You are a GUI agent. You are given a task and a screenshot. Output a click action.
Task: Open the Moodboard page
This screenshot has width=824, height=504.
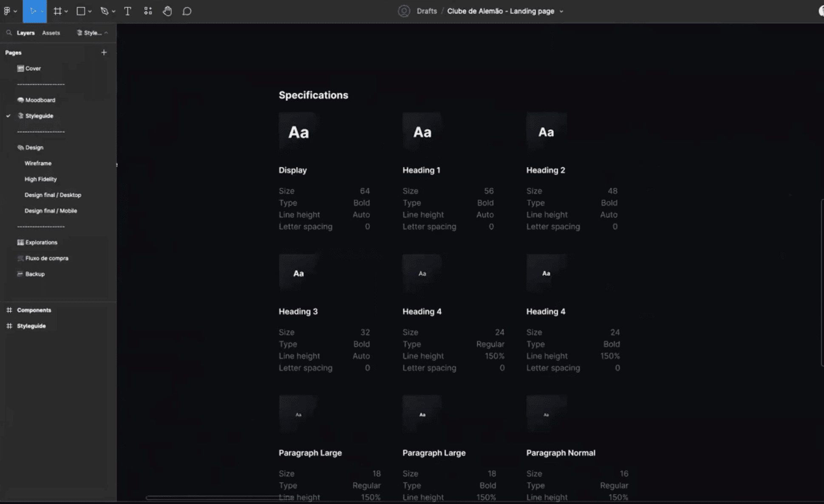pos(40,100)
